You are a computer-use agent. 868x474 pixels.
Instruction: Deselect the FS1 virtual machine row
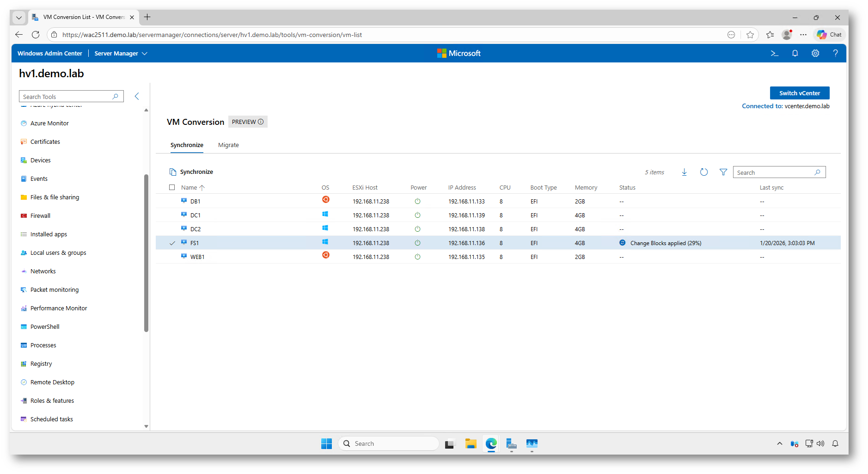172,243
